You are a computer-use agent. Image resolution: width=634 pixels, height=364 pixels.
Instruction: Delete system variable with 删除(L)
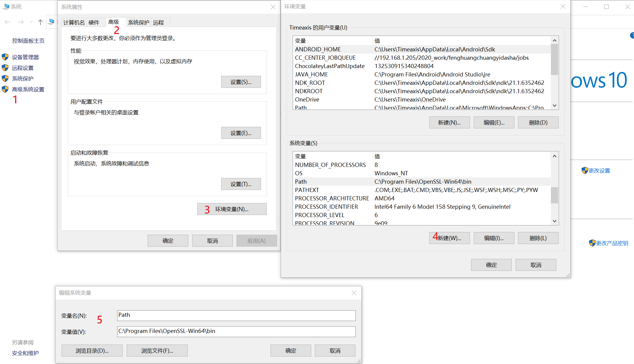click(538, 238)
